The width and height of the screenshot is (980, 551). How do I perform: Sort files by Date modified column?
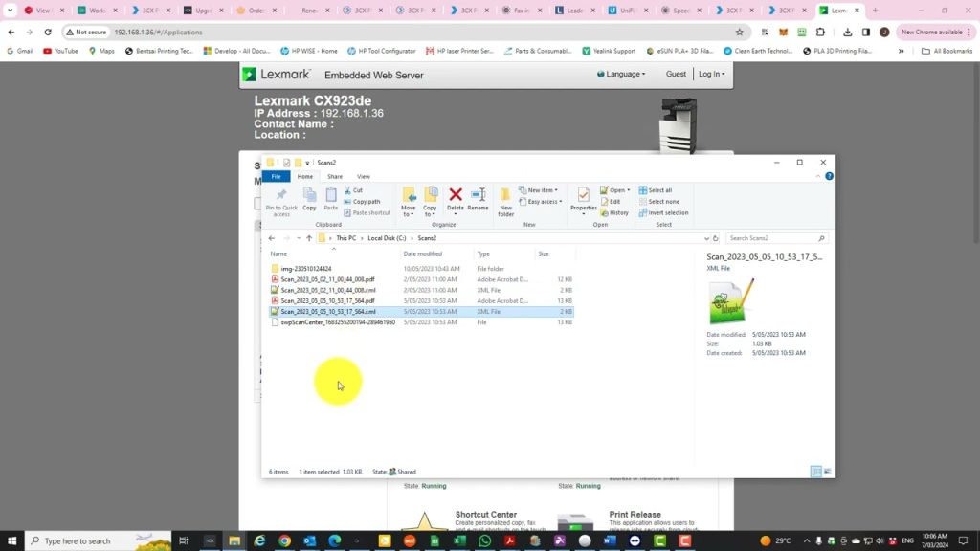tap(422, 254)
